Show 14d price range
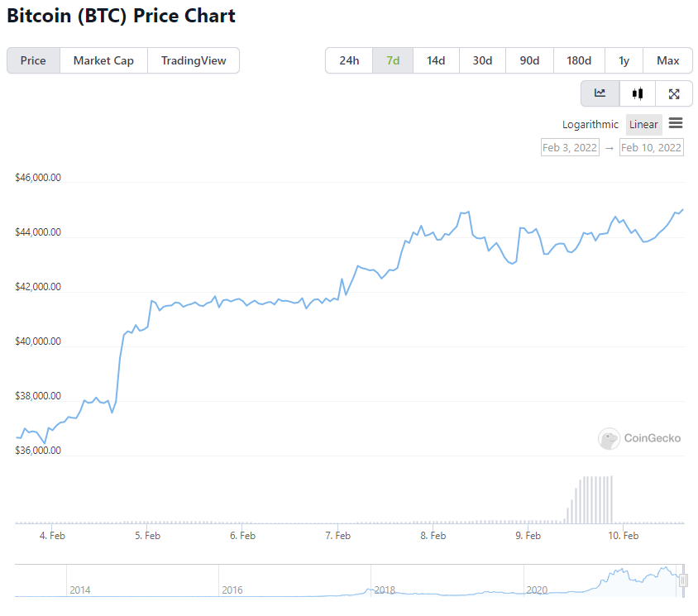Screen dimensions: 698x616 pos(436,60)
